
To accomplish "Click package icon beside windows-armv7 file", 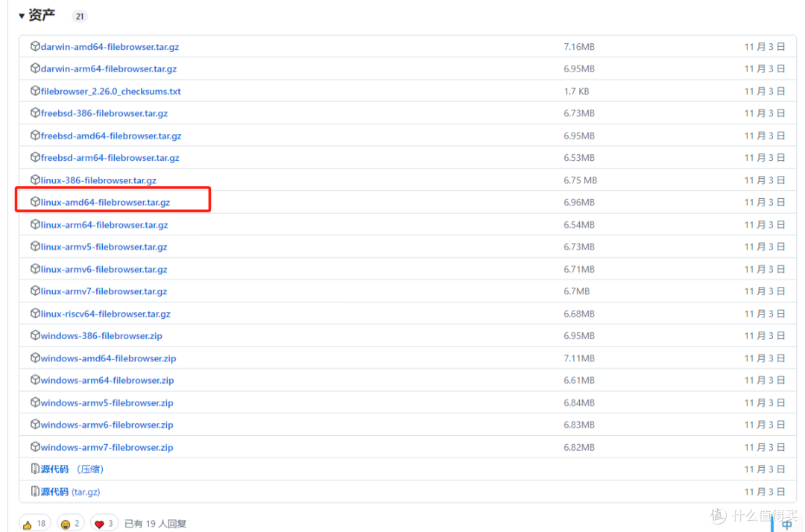I will click(35, 447).
